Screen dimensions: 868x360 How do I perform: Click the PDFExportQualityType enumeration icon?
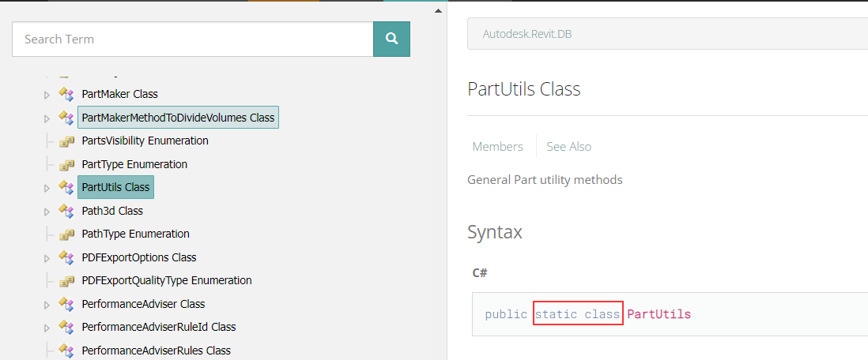pyautogui.click(x=66, y=281)
